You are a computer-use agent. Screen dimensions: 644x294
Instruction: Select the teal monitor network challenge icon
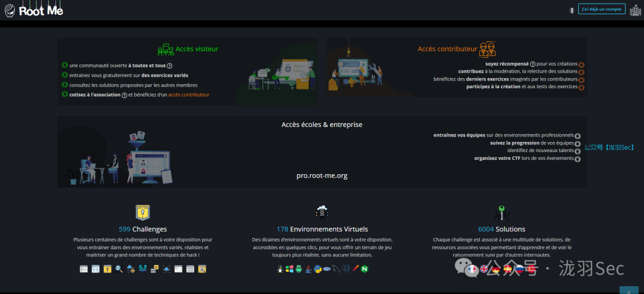pos(143,269)
